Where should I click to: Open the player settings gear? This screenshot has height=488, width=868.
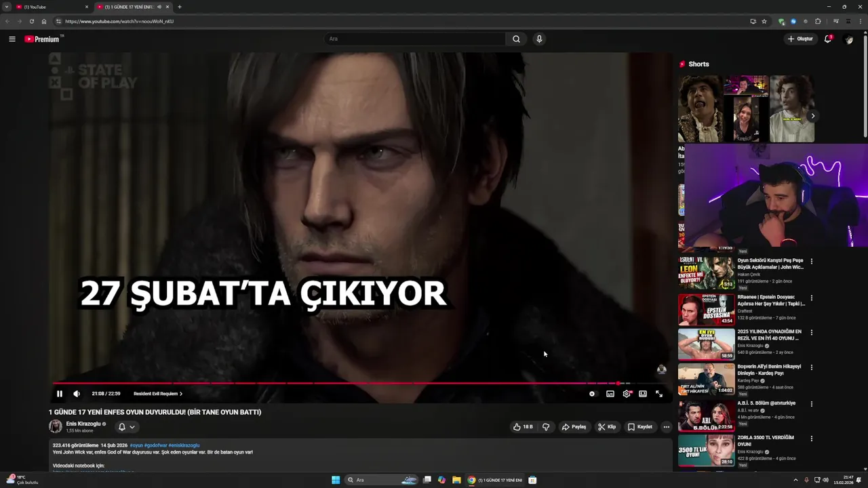click(x=627, y=394)
